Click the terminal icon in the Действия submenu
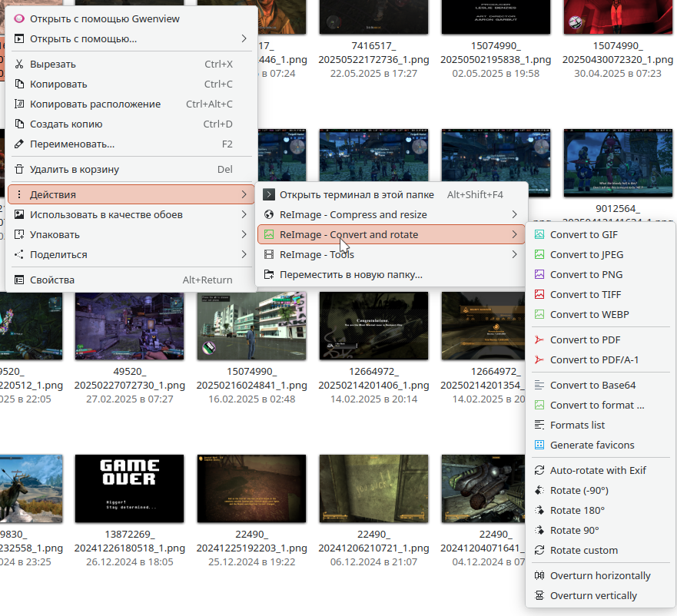 pyautogui.click(x=269, y=194)
